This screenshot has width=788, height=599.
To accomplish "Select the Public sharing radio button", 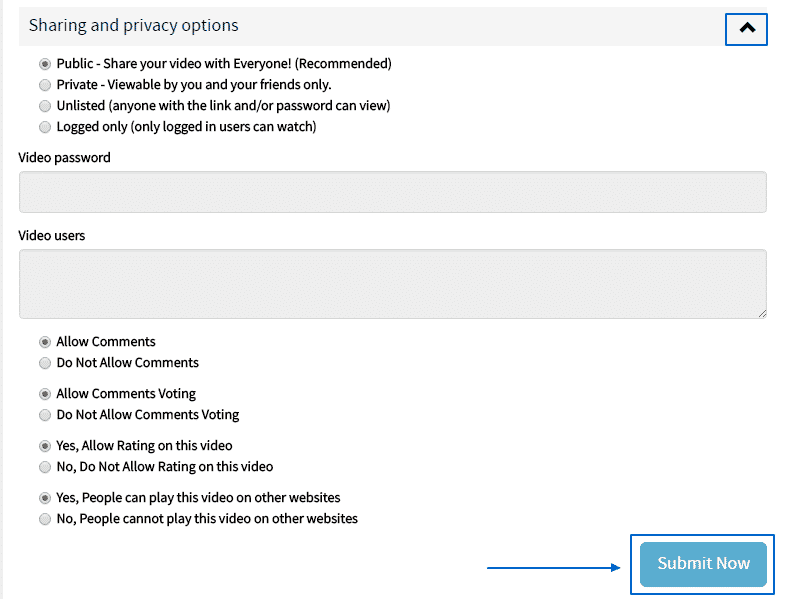I will (45, 64).
